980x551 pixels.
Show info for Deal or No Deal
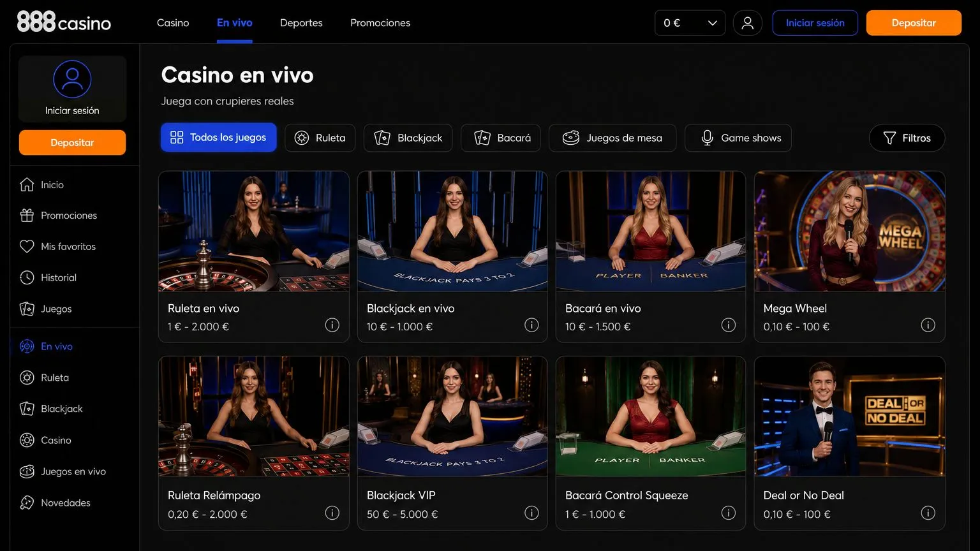(x=928, y=513)
